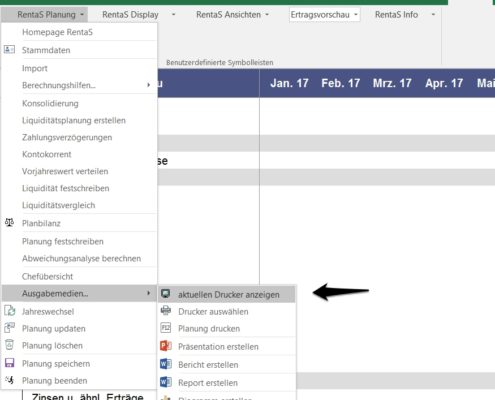Click the Planung beenden icon
The image size is (495, 400).
(10, 380)
